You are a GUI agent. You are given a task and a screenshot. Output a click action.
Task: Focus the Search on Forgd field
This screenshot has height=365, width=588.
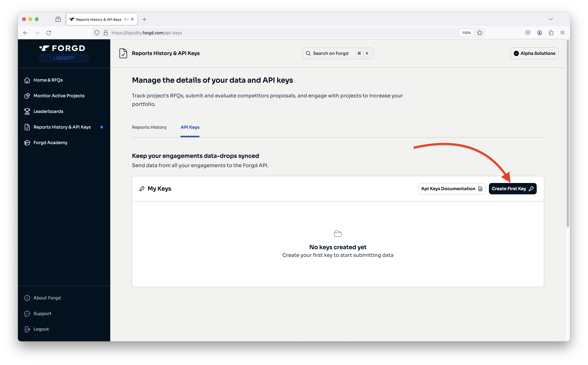[x=331, y=53]
